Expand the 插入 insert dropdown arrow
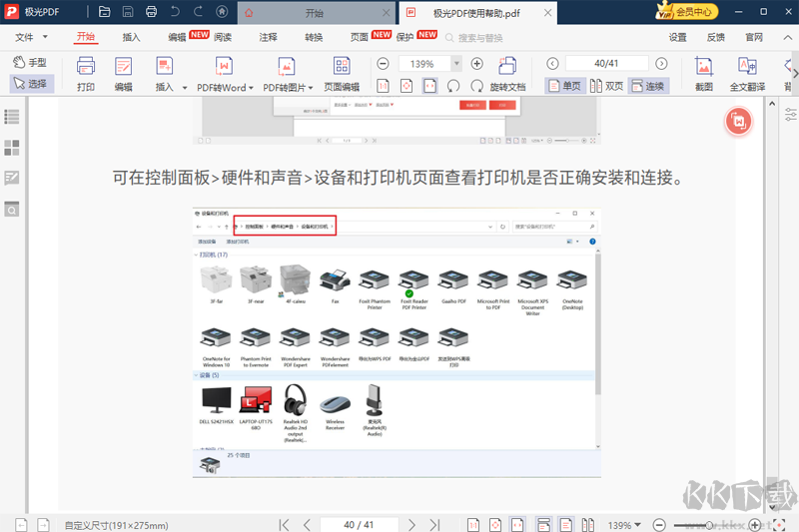This screenshot has width=799, height=532. pyautogui.click(x=185, y=88)
